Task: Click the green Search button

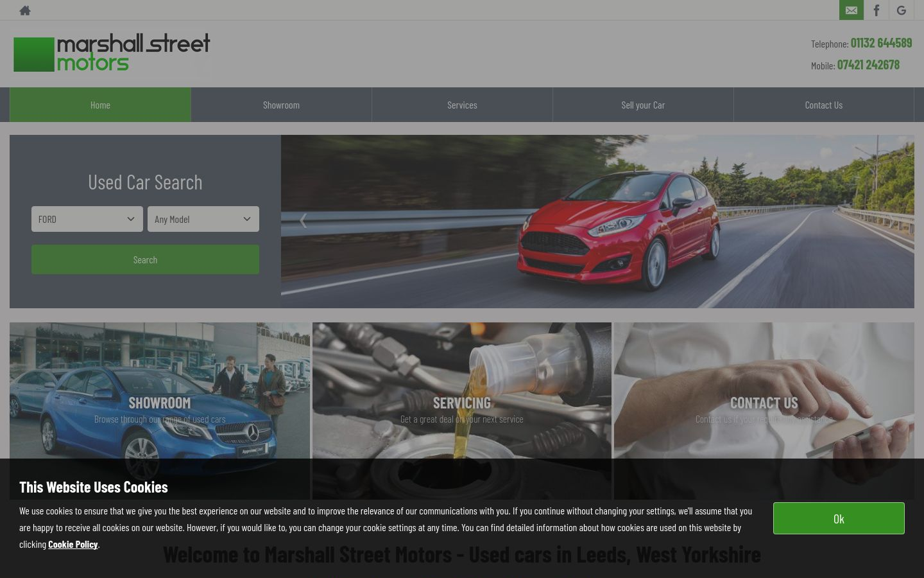Action: coord(145,259)
